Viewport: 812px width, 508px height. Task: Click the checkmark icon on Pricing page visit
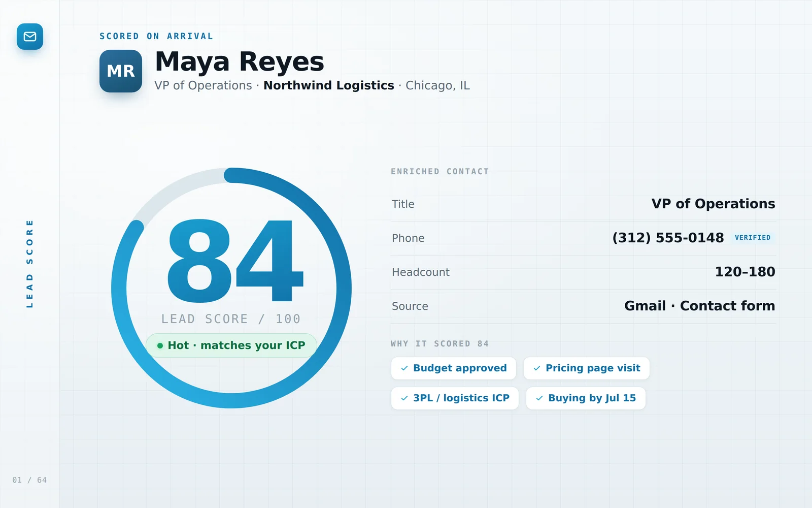click(537, 368)
